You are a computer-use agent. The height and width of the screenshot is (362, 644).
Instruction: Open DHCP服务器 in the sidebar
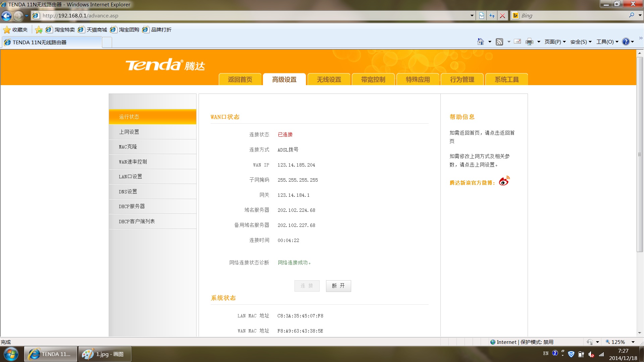(153, 206)
